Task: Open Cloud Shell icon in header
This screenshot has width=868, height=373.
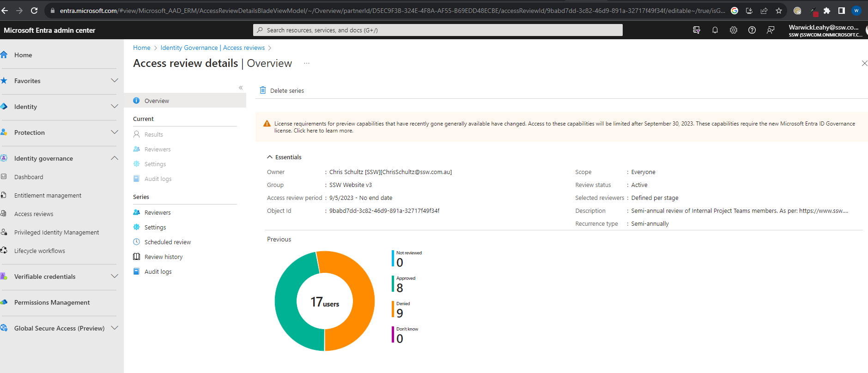Action: click(x=696, y=30)
